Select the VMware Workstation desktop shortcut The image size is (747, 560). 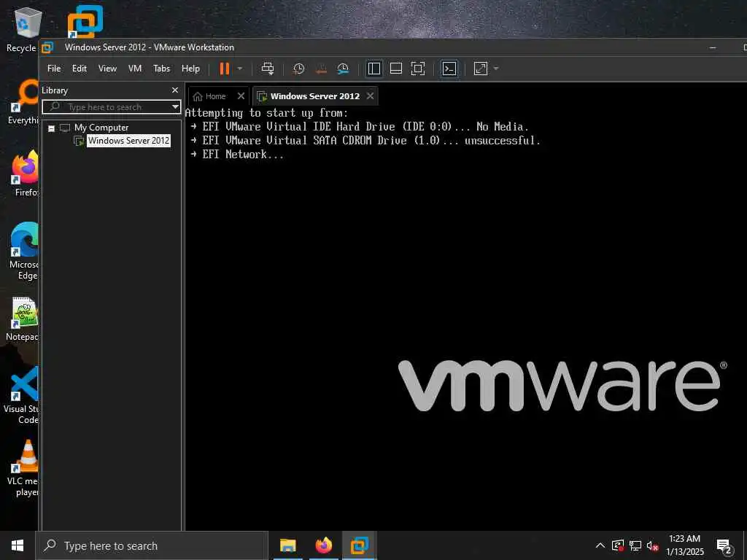coord(85,22)
